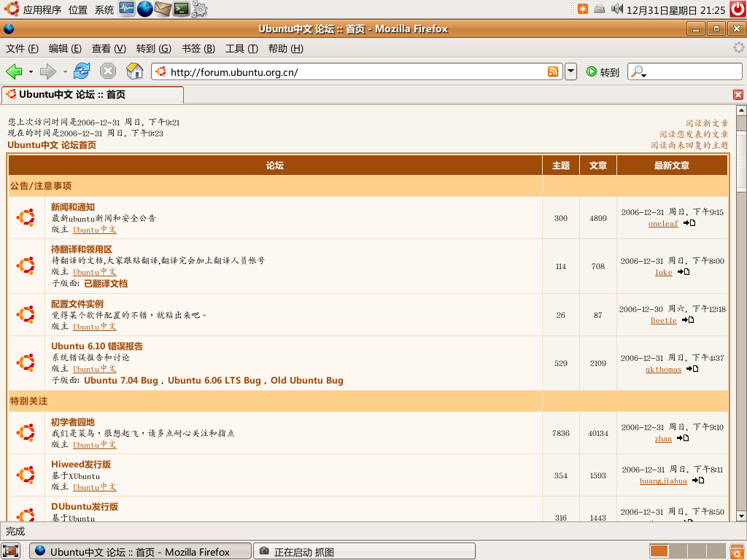Reload the page with the refresh icon
This screenshot has width=747, height=560.
pyautogui.click(x=82, y=71)
